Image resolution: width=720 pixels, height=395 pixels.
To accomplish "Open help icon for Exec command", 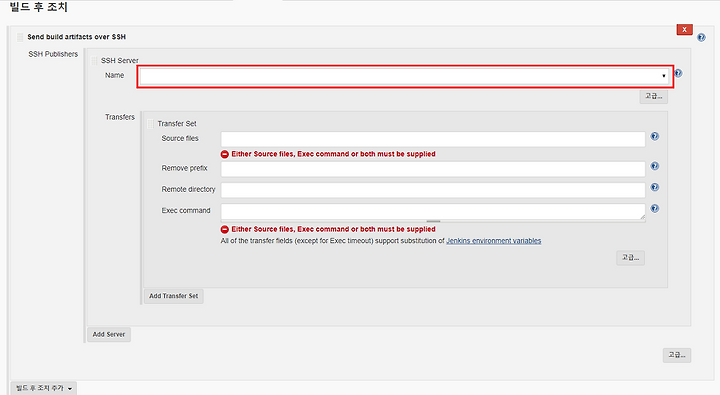I will tap(655, 208).
